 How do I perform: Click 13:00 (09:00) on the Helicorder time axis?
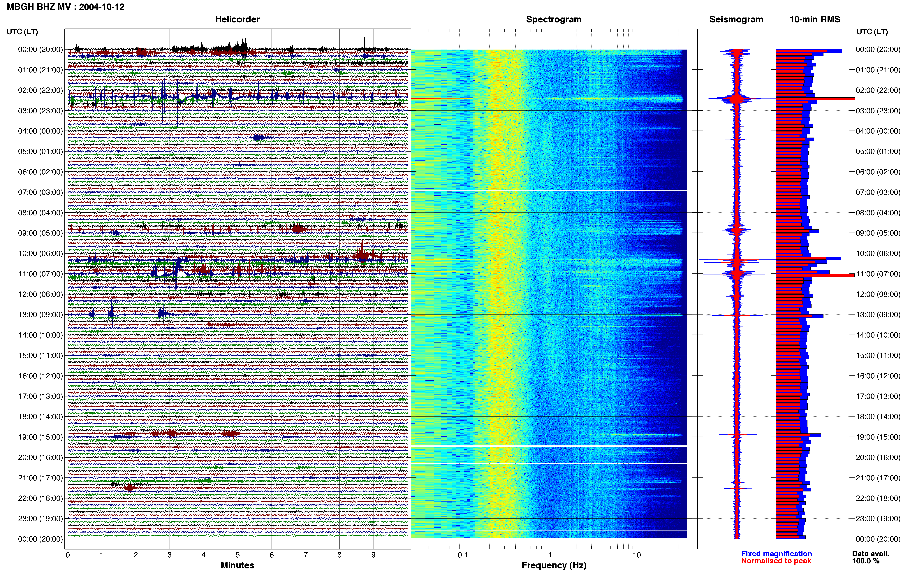click(41, 315)
